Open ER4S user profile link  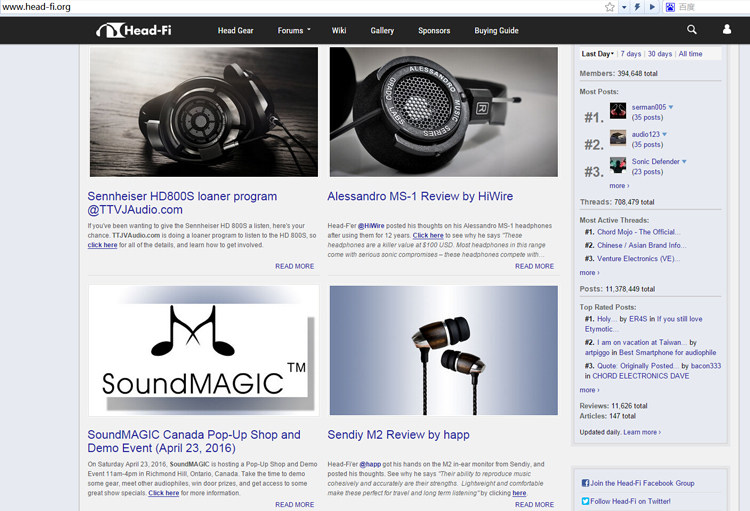pyautogui.click(x=638, y=319)
